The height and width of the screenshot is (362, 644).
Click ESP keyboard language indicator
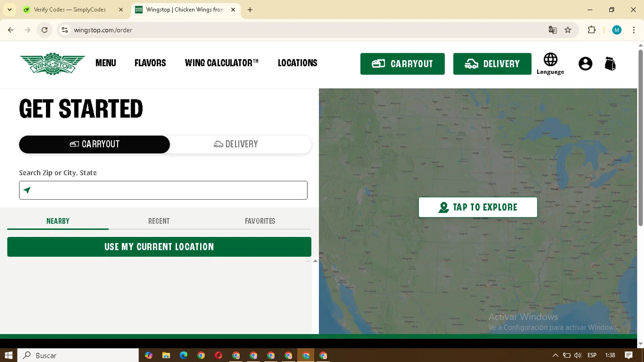point(592,355)
